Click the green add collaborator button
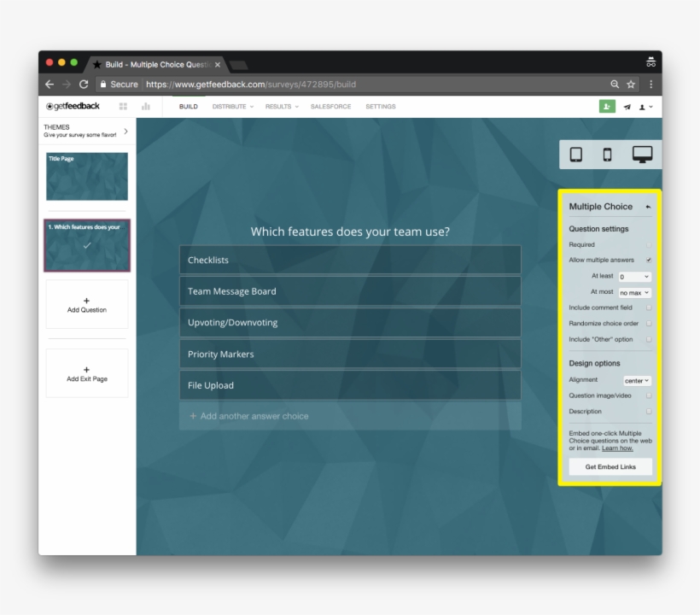 coord(607,107)
